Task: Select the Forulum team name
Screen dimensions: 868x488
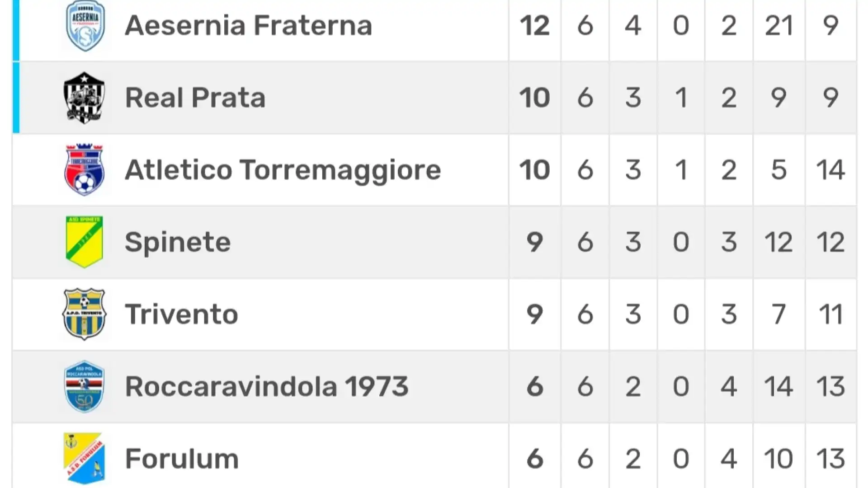Action: coord(182,459)
